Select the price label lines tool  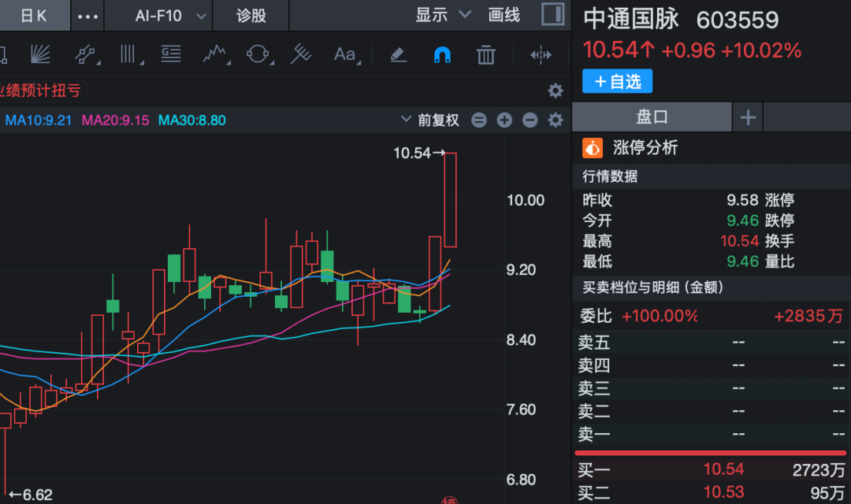click(x=171, y=54)
